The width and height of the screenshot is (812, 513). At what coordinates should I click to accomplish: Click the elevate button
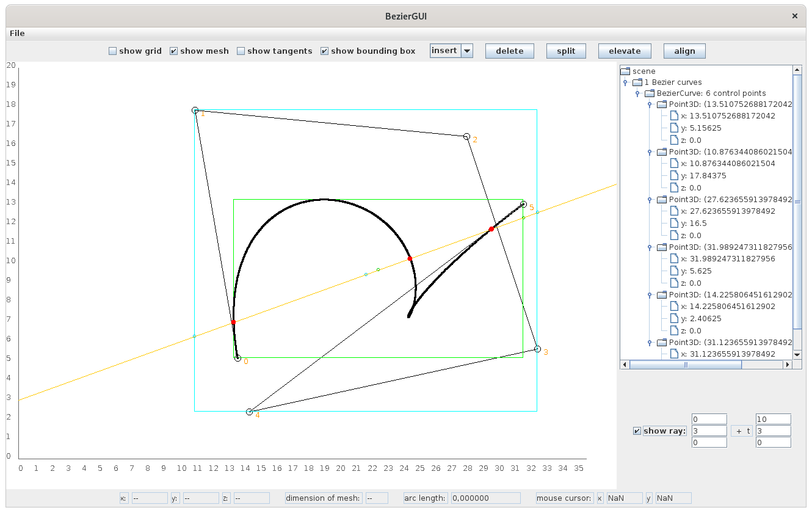click(625, 51)
